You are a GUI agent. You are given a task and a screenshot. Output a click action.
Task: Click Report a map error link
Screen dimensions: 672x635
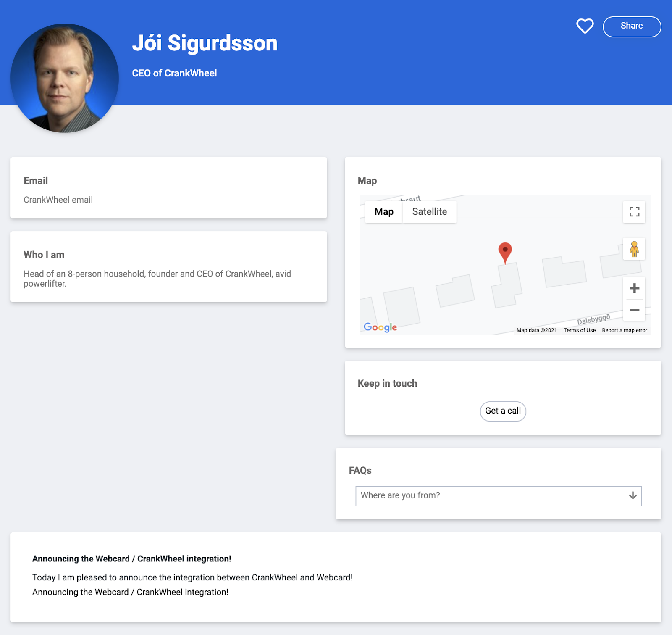[624, 330]
